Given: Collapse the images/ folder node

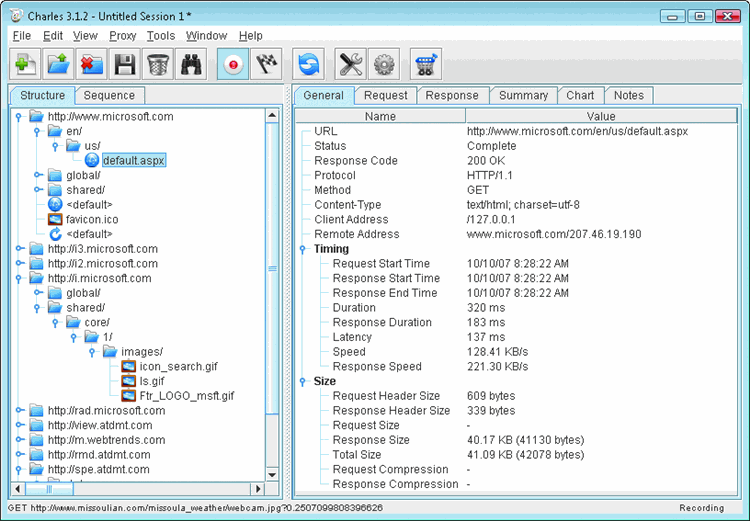Looking at the screenshot, I should (x=92, y=352).
